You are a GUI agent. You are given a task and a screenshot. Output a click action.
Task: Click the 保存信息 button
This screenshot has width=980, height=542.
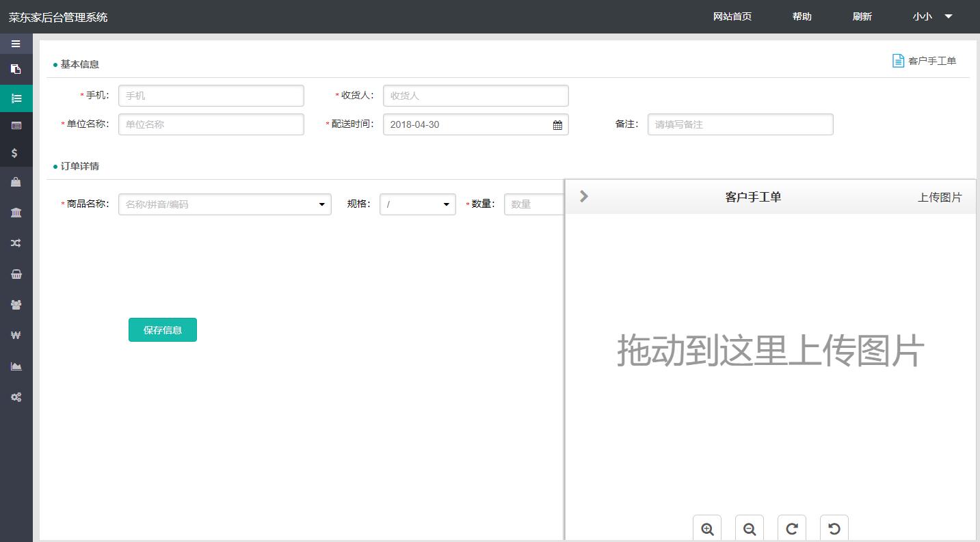[163, 330]
